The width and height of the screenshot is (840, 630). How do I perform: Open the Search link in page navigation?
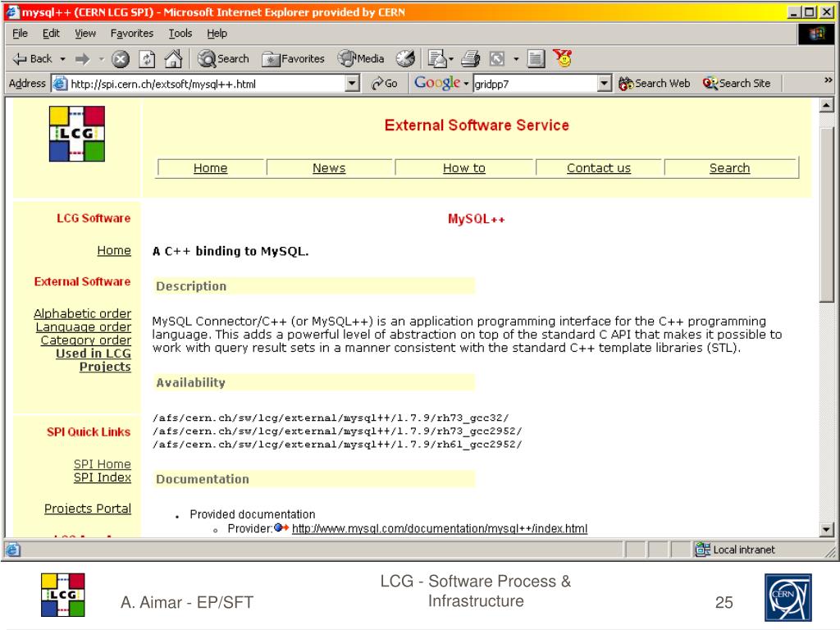729,168
